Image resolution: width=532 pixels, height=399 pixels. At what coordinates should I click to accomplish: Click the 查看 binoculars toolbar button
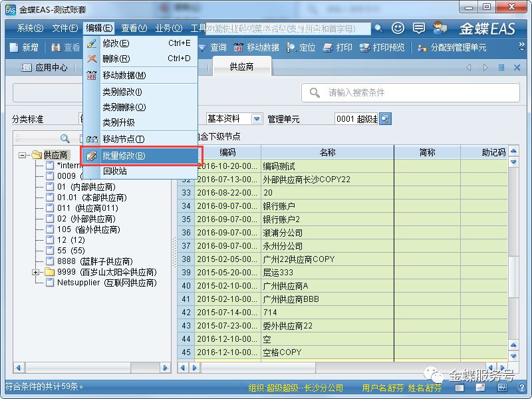(x=65, y=47)
